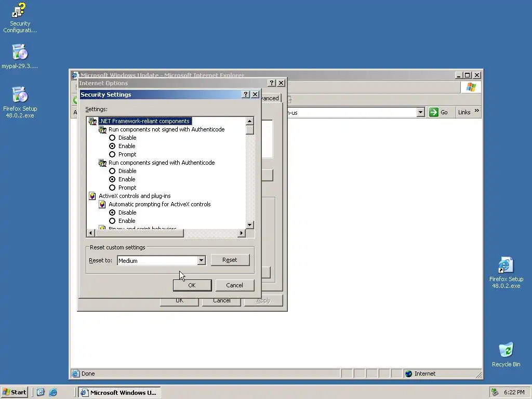Click Internet Explorer title bar icon
Viewport: 532px width, 399px height.
pyautogui.click(x=75, y=75)
